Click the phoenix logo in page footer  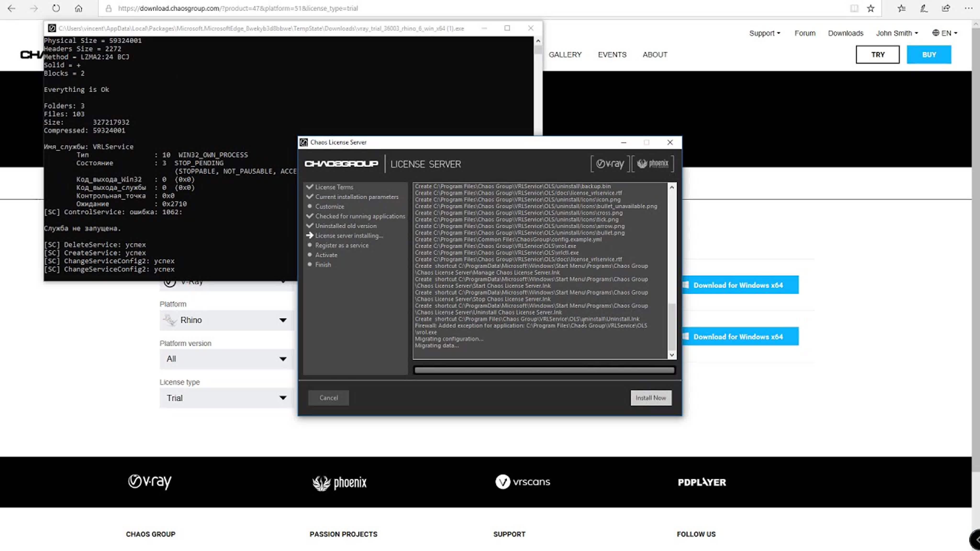pyautogui.click(x=339, y=483)
